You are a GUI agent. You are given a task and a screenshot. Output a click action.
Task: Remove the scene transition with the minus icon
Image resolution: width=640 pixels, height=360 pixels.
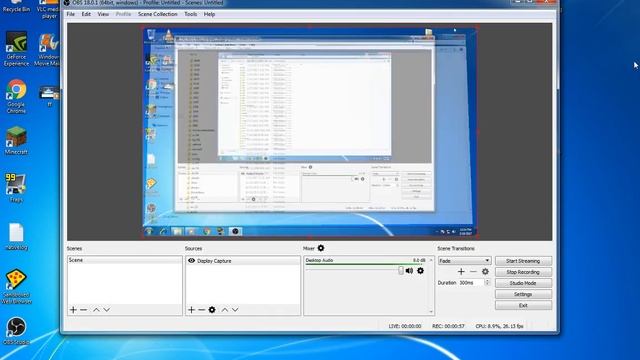(x=473, y=271)
